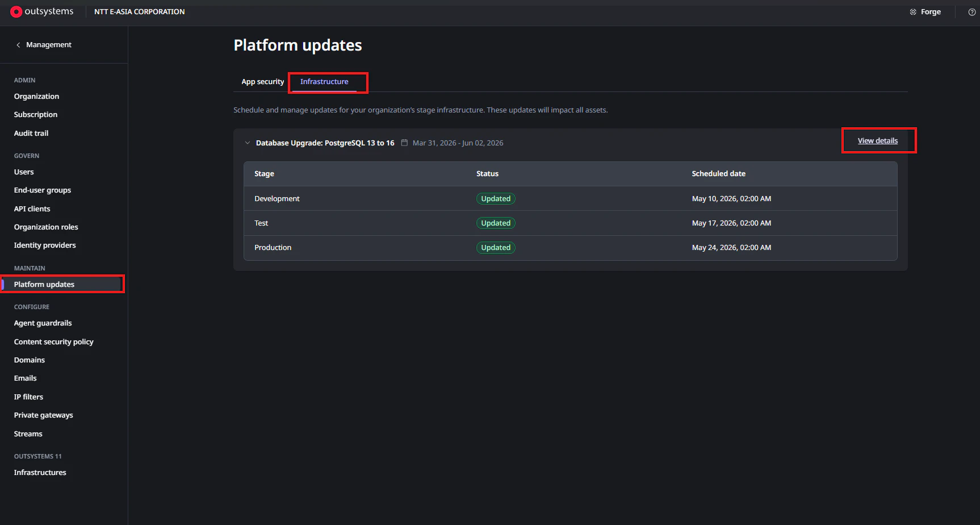Click the May 17, 2026 scheduled date
This screenshot has height=525, width=980.
point(732,223)
